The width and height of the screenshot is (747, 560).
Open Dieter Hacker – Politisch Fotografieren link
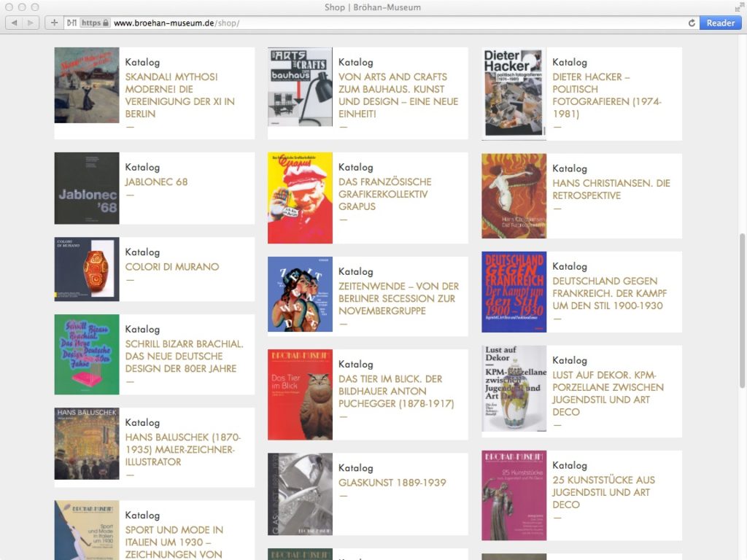606,96
